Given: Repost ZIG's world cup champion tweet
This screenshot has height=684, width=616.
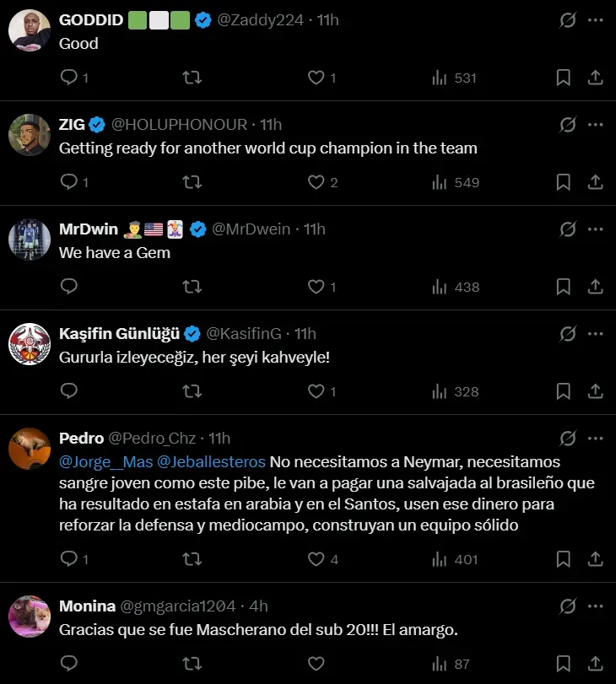Looking at the screenshot, I should click(x=192, y=182).
